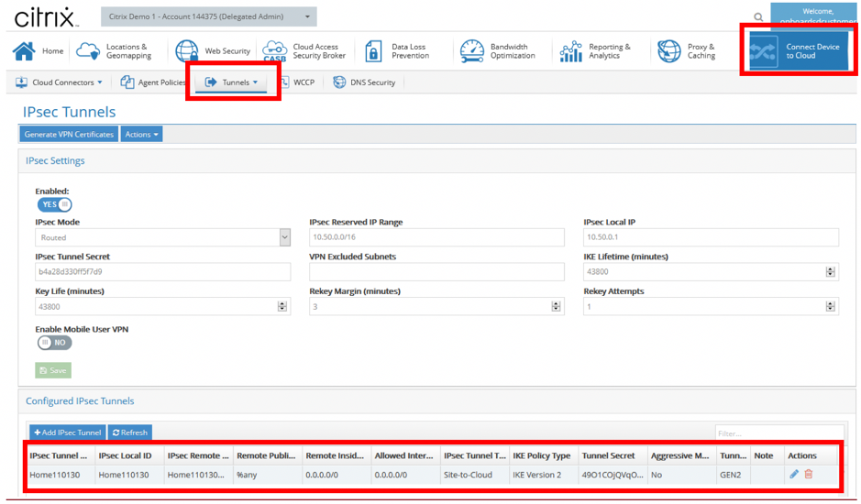Click the Welcome user area
The width and height of the screenshot is (861, 504).
pos(813,16)
